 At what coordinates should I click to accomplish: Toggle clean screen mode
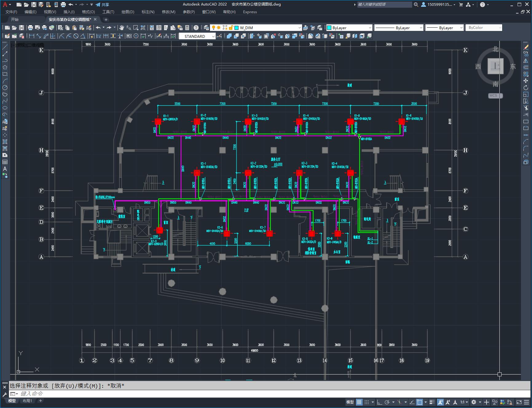pyautogui.click(x=519, y=402)
